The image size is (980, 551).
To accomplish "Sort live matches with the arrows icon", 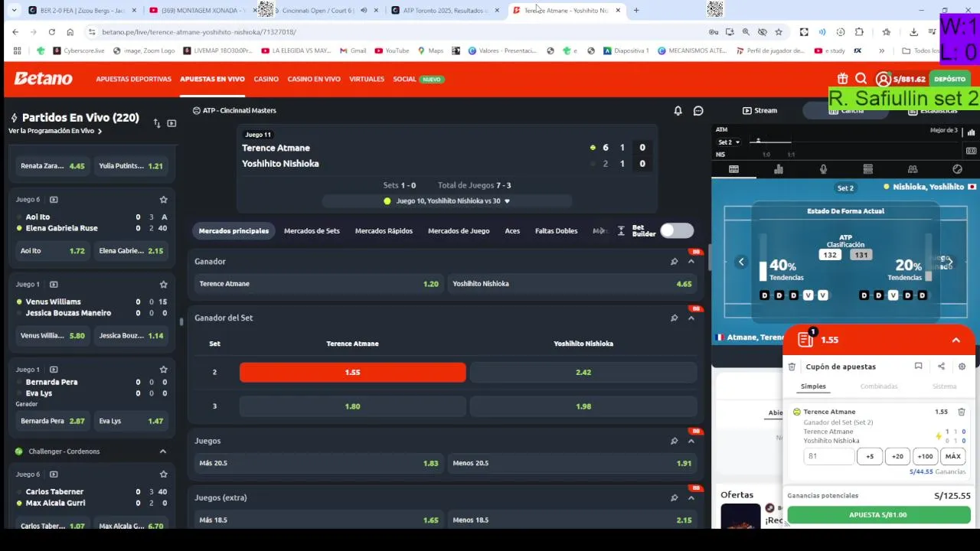I will coord(157,123).
